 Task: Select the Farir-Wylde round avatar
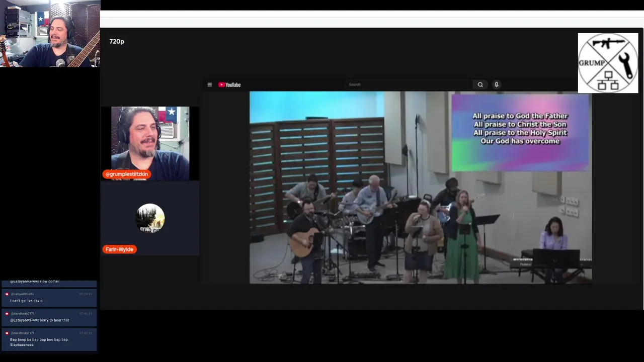pos(150,218)
